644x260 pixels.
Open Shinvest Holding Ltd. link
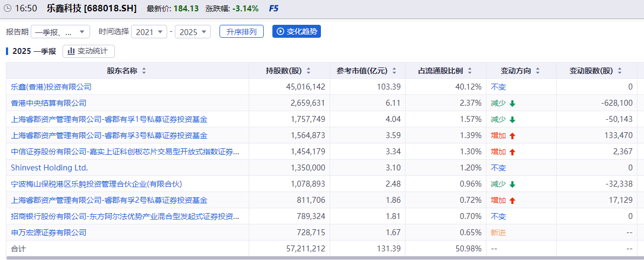tap(49, 168)
